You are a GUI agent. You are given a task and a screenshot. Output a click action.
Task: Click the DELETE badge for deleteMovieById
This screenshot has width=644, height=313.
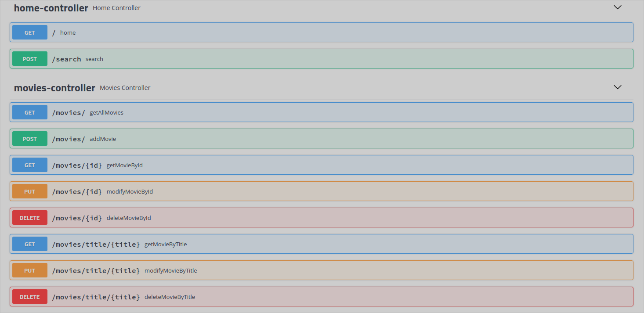point(30,218)
